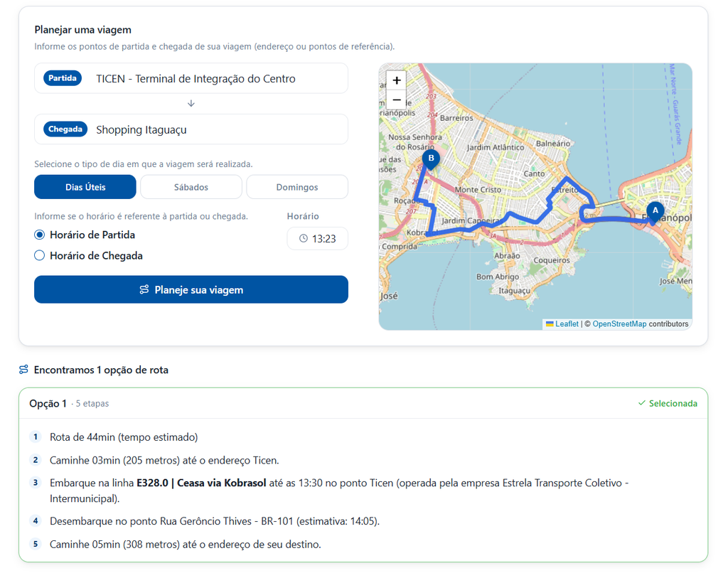Open the OpenStreetMap link

coord(619,324)
